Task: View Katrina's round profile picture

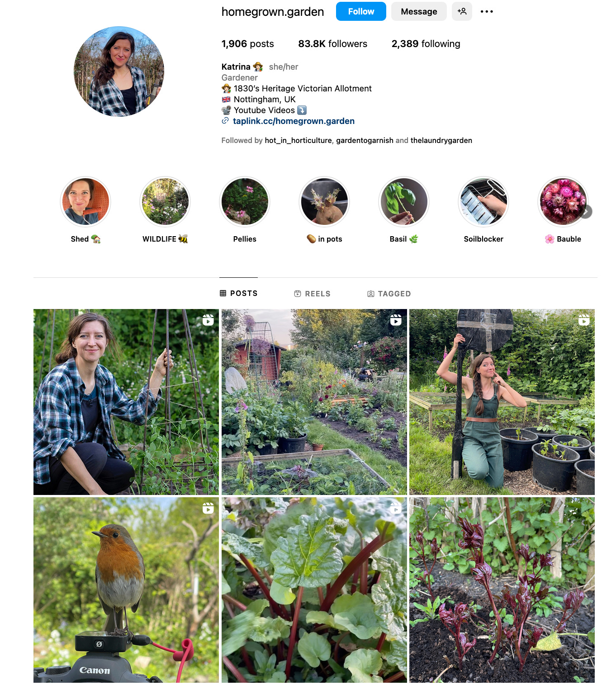Action: point(119,71)
